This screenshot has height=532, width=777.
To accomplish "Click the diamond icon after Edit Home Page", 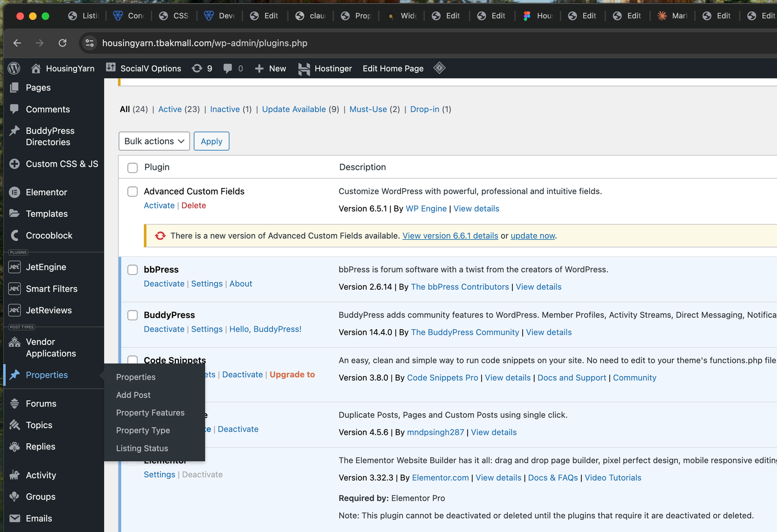I will (x=439, y=68).
